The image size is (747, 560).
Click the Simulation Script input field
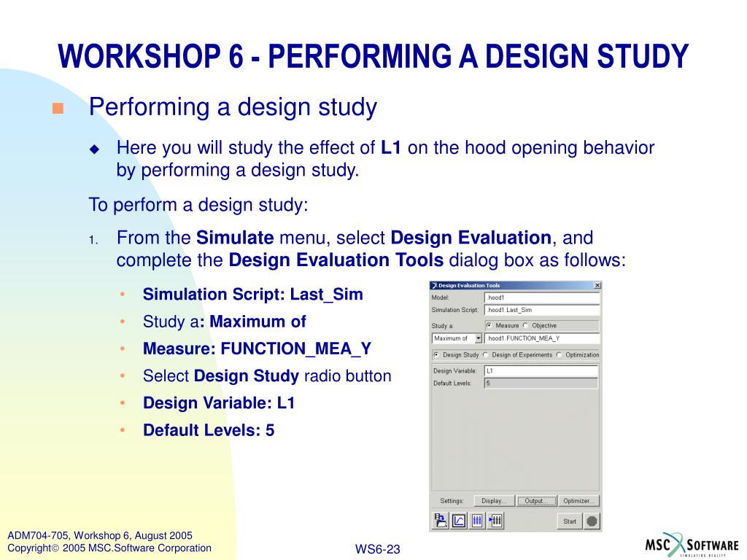point(542,310)
